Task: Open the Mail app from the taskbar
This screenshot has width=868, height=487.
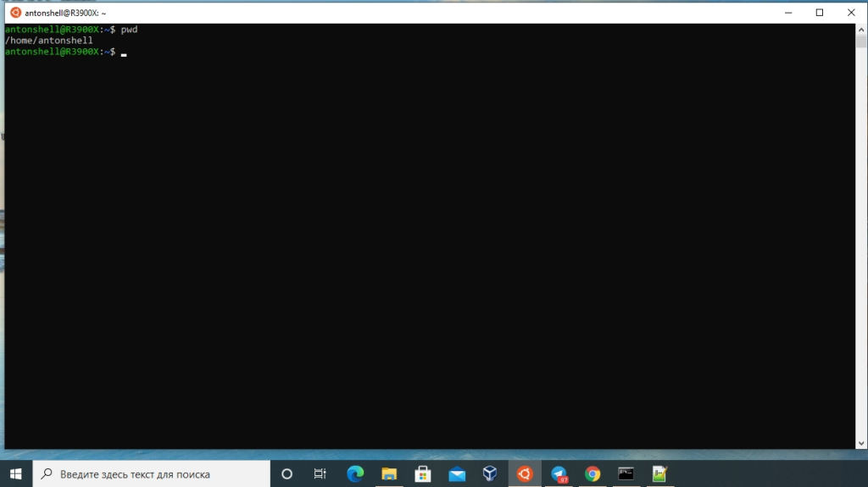Action: tap(457, 474)
